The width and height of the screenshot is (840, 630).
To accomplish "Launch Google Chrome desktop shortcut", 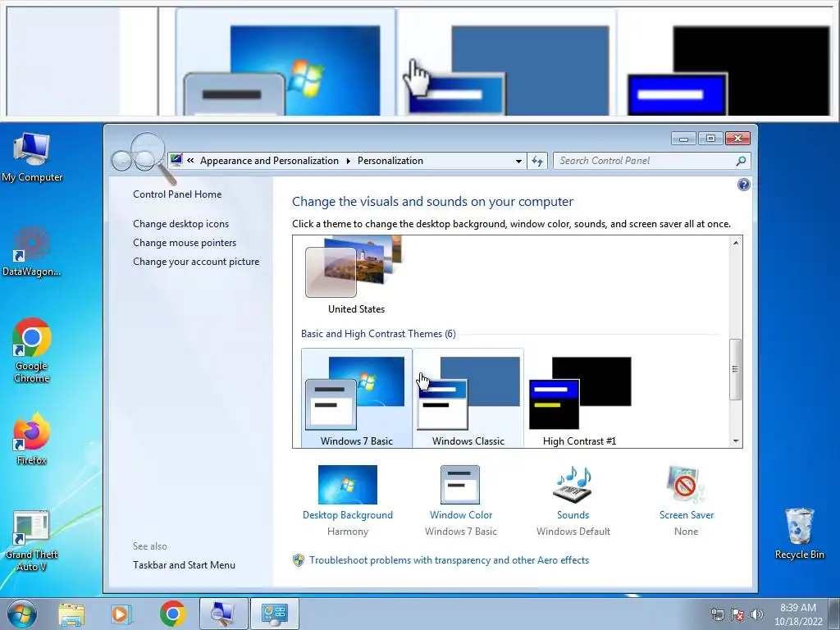I will tap(32, 349).
